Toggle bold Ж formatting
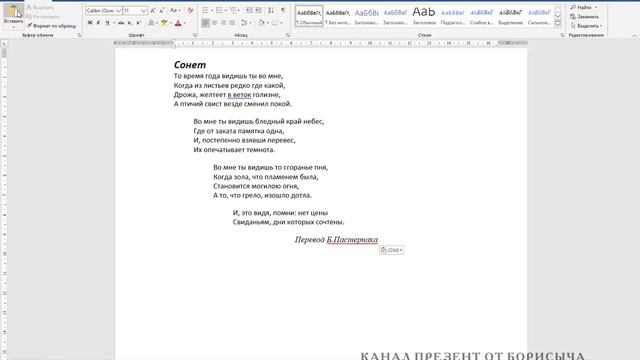640x360 pixels. tap(90, 23)
